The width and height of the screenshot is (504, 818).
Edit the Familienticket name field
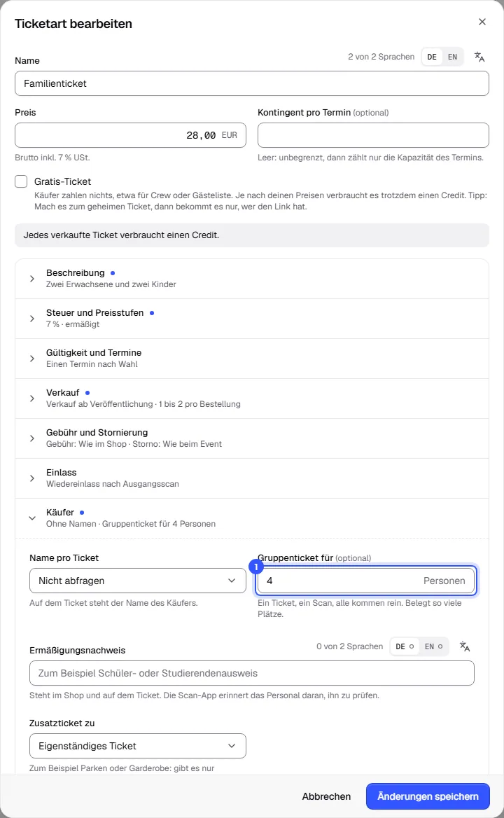coord(252,83)
